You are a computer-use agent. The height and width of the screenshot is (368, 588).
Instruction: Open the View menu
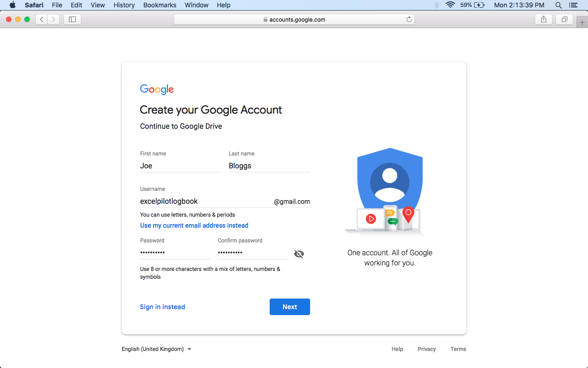click(98, 5)
